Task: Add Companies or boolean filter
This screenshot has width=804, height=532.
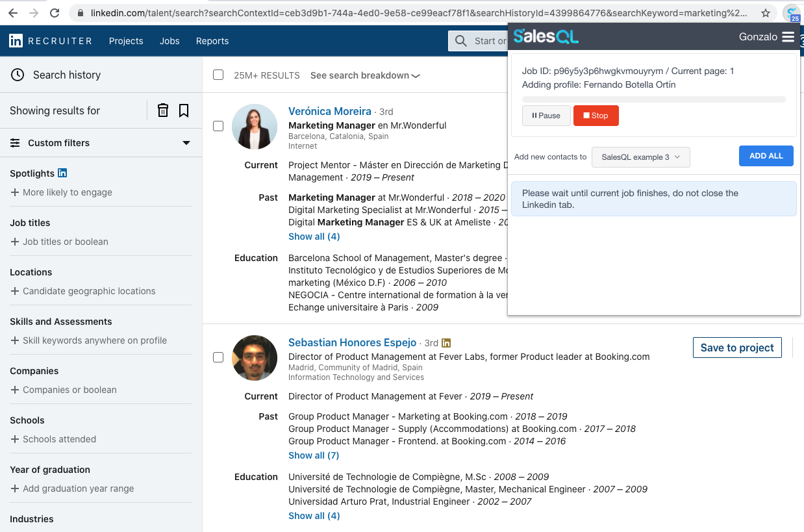Action: tap(64, 390)
